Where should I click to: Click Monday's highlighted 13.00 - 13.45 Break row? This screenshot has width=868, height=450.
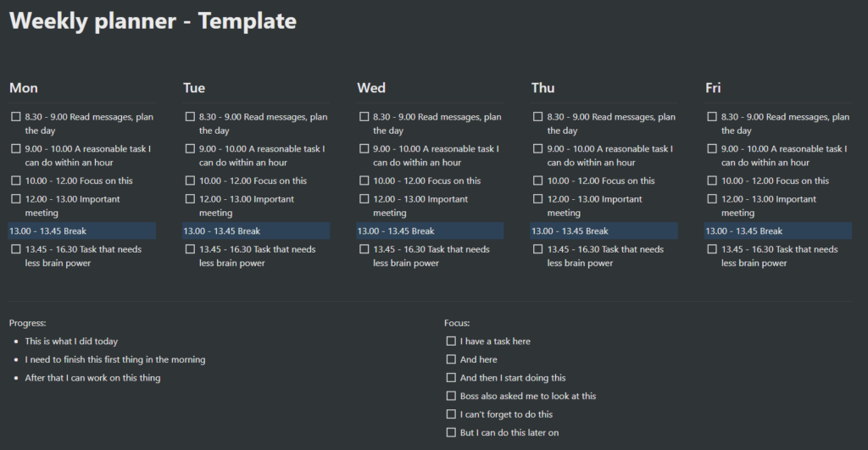(81, 231)
